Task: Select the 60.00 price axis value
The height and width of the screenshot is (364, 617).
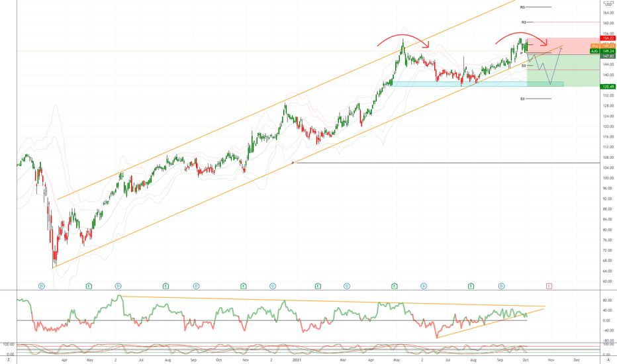Action: point(608,281)
